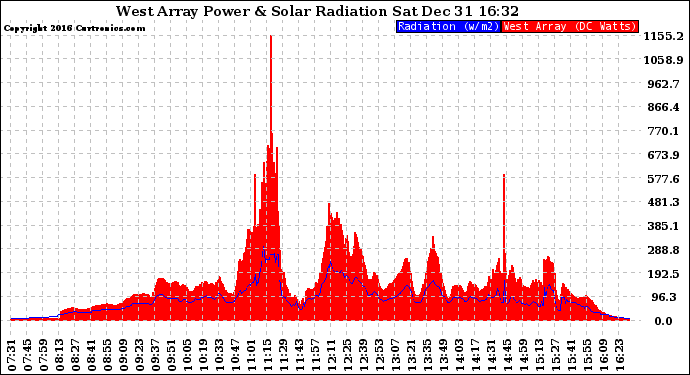The height and width of the screenshot is (375, 690).
Task: Click the 12:39 time label
Action: click(x=363, y=355)
